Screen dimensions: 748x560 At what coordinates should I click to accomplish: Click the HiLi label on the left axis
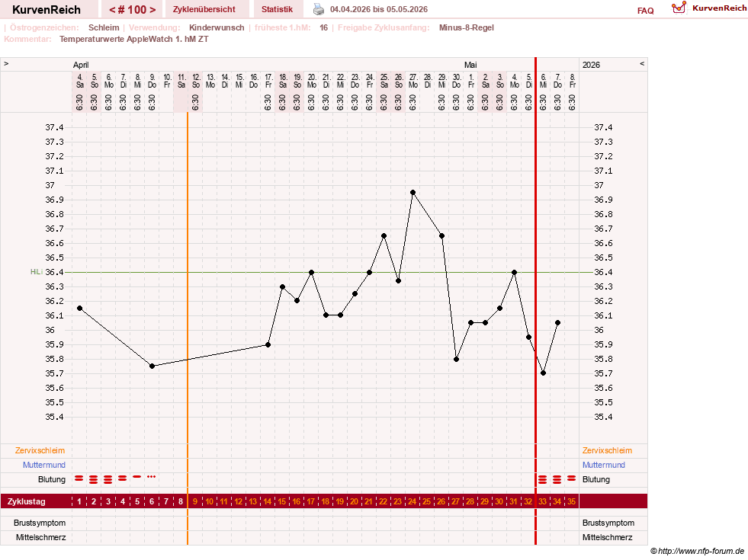37,272
